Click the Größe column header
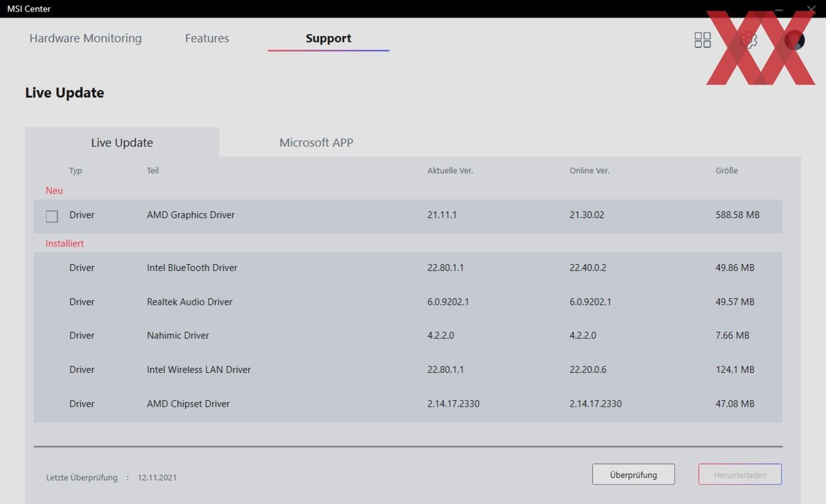Viewport: 826px width, 504px height. coord(727,171)
